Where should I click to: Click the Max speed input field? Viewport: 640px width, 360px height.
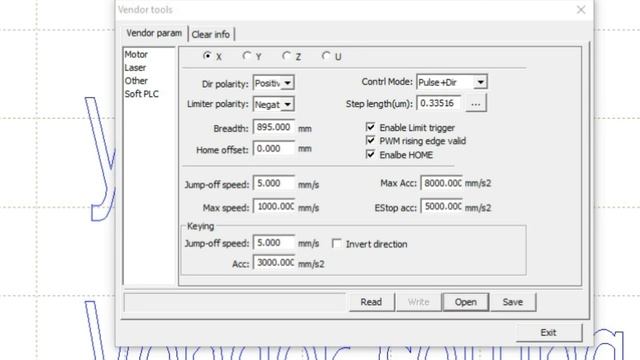pyautogui.click(x=273, y=207)
